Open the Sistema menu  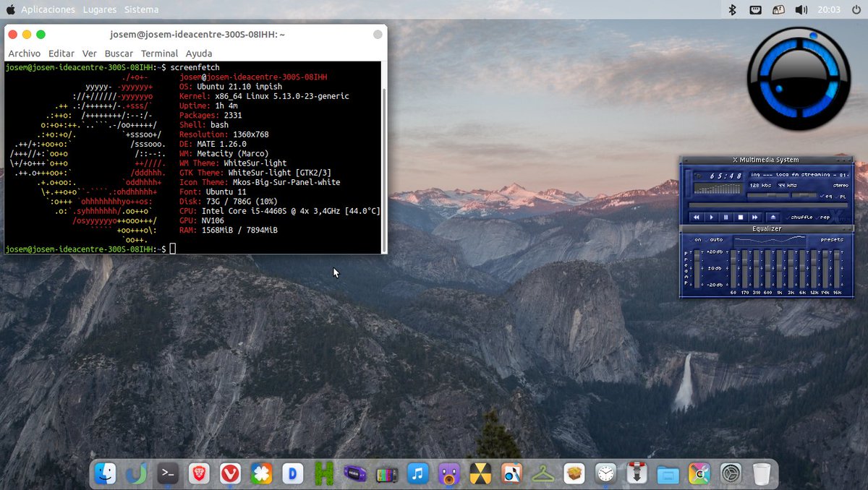coord(141,9)
